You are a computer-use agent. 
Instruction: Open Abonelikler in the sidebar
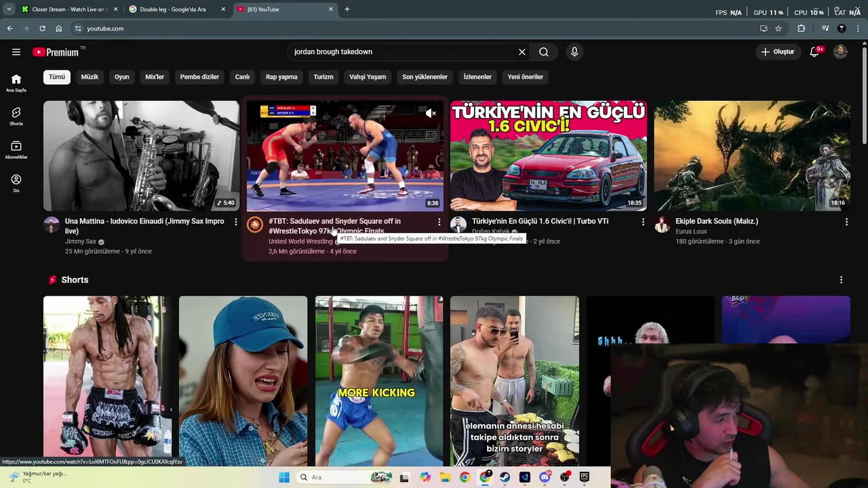pyautogui.click(x=16, y=150)
